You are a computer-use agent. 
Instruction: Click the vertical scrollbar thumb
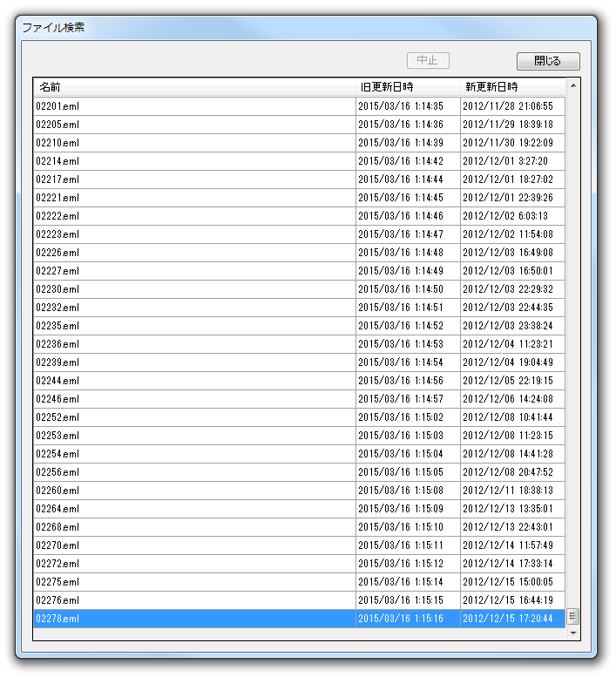[573, 617]
